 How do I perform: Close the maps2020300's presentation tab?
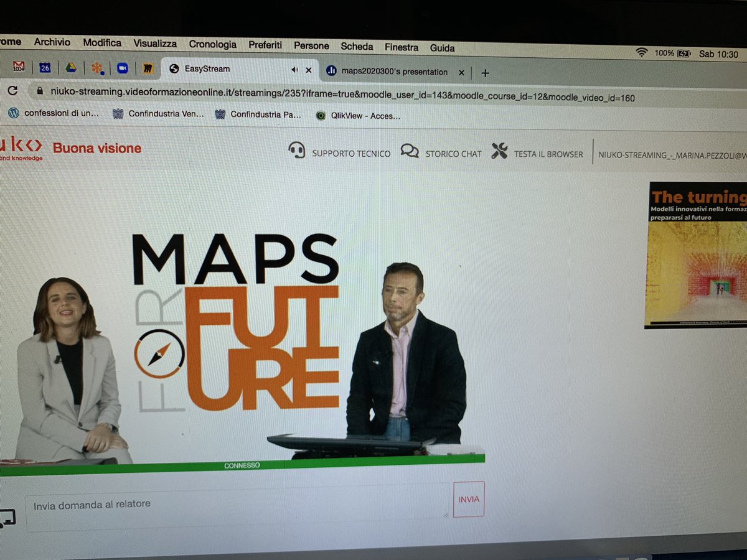click(x=461, y=72)
